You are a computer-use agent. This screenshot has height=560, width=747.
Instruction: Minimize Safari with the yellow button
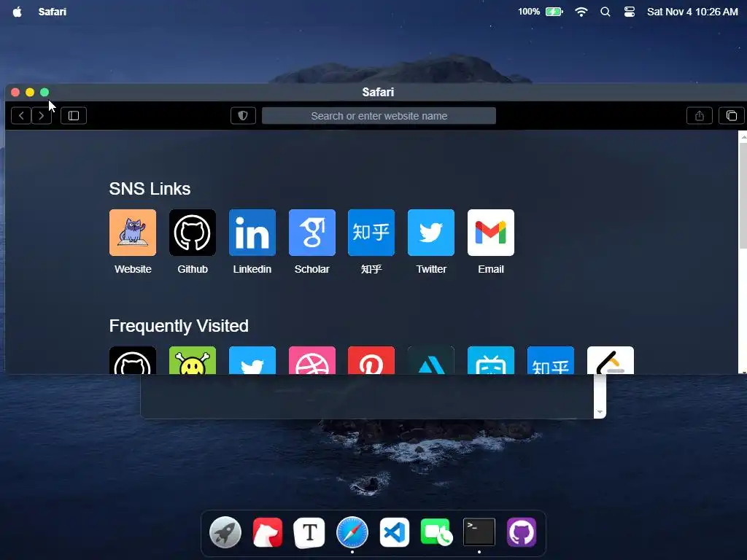[29, 92]
